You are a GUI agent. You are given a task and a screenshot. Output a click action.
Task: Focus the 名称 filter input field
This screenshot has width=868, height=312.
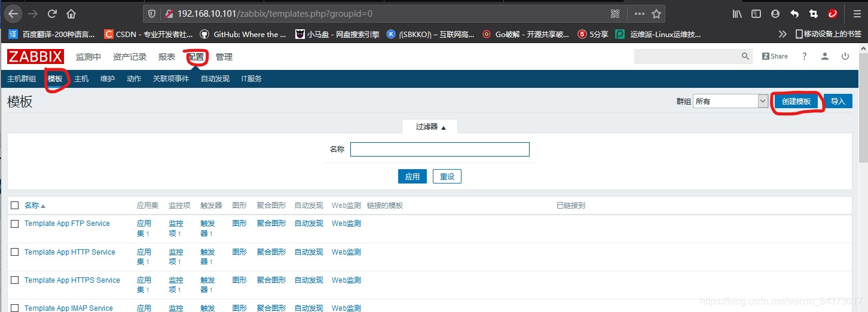coord(440,149)
